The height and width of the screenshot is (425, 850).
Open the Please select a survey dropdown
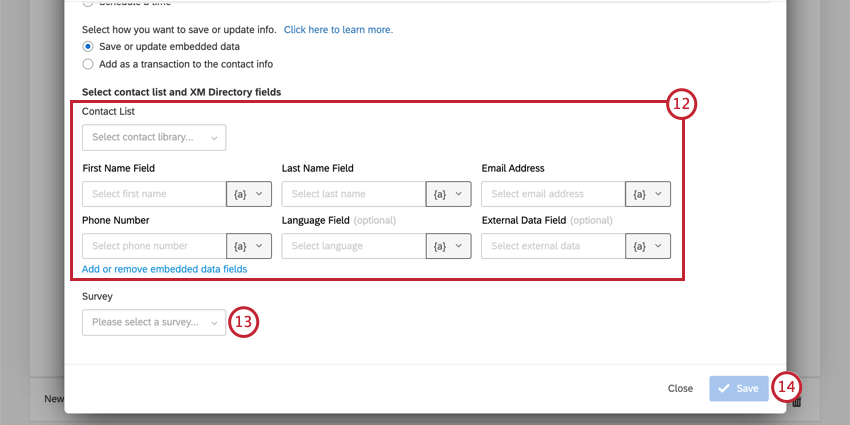tap(154, 323)
